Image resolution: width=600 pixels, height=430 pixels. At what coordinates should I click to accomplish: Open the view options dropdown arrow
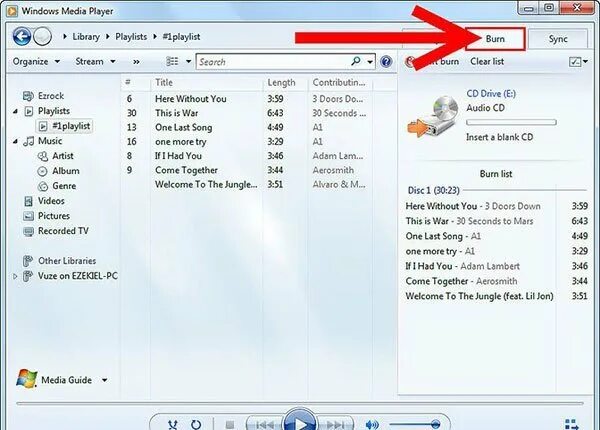188,61
